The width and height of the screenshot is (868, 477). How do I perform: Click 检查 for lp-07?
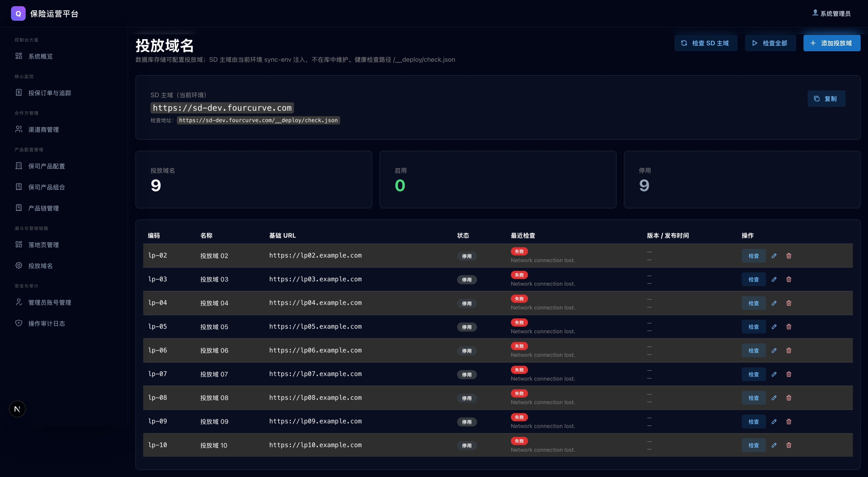753,374
